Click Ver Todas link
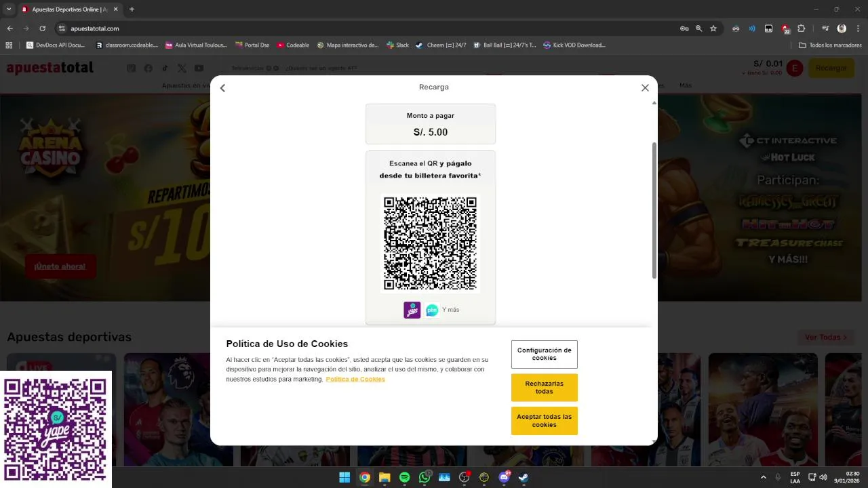 (x=826, y=337)
